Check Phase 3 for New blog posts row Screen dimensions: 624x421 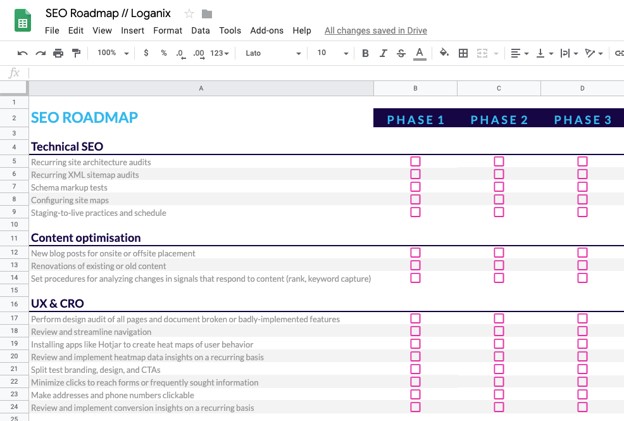coord(582,253)
